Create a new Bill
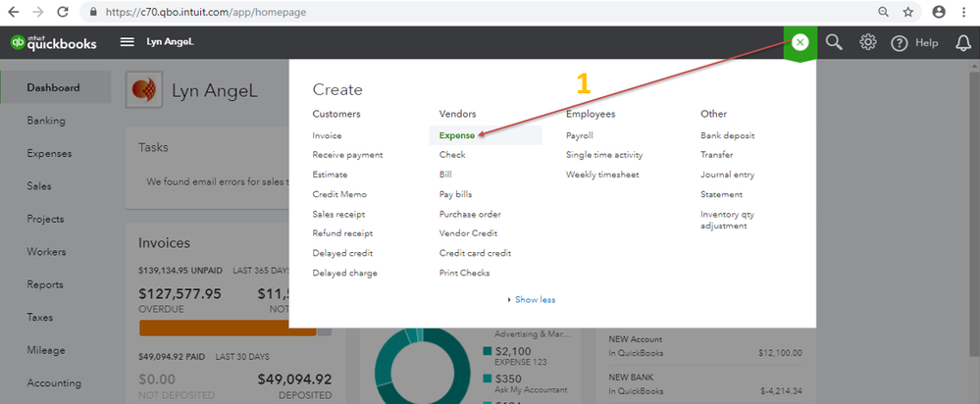Image resolution: width=980 pixels, height=404 pixels. [445, 175]
